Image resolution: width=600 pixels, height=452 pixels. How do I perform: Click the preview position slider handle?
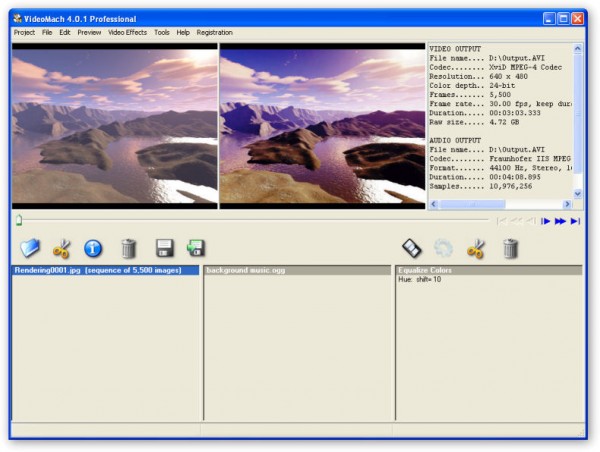(18, 221)
